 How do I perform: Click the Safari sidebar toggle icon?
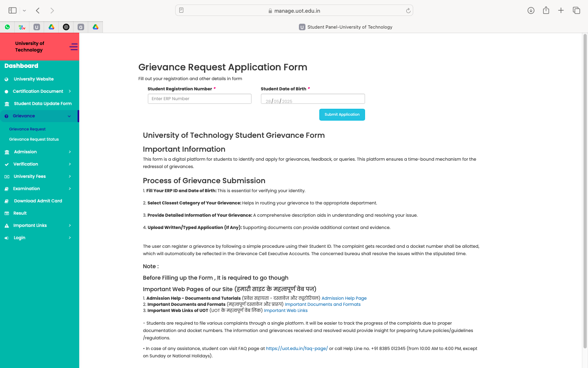(x=13, y=11)
